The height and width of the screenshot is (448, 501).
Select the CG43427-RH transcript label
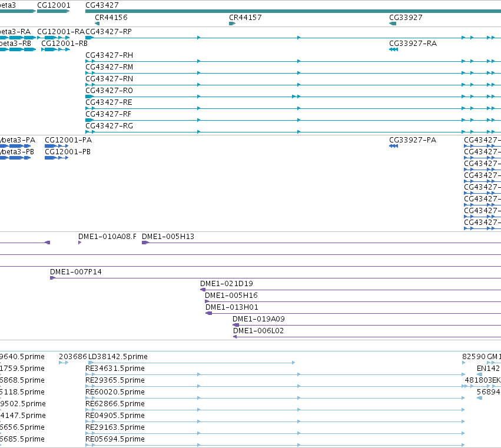pos(110,55)
